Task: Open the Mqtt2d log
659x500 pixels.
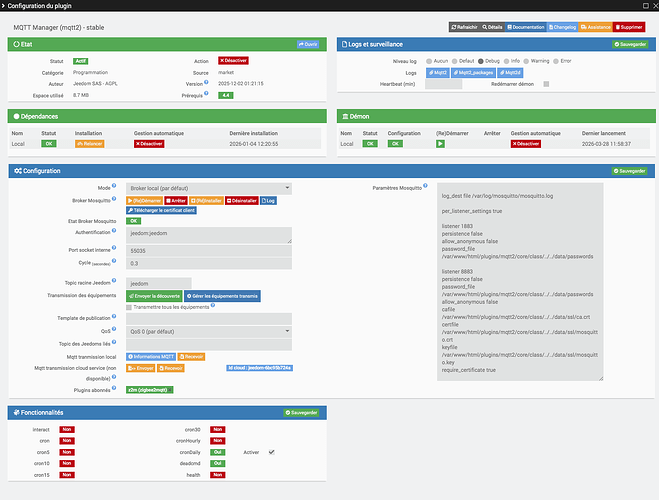Action: (510, 73)
